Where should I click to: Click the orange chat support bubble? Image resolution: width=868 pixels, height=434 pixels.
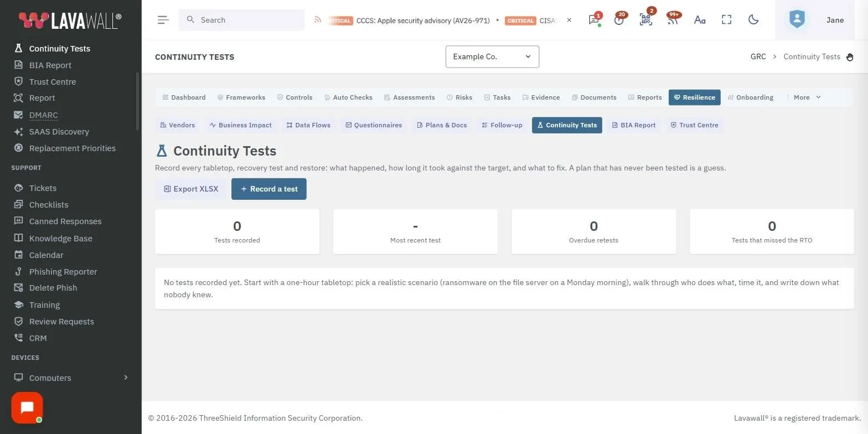coord(27,408)
